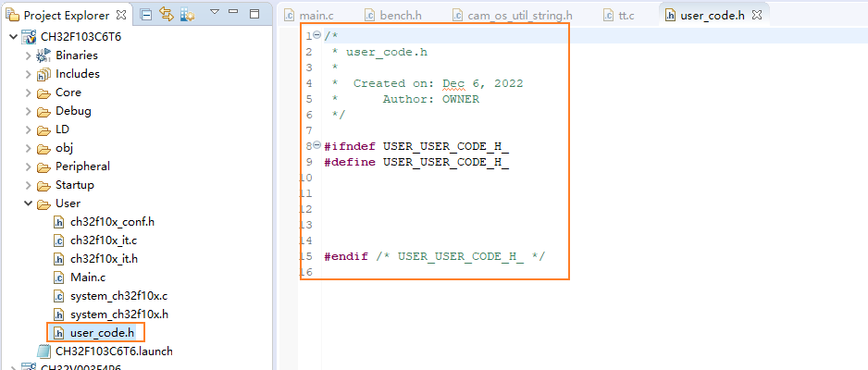The image size is (868, 370).
Task: Click the obj folder icon
Action: coord(43,149)
